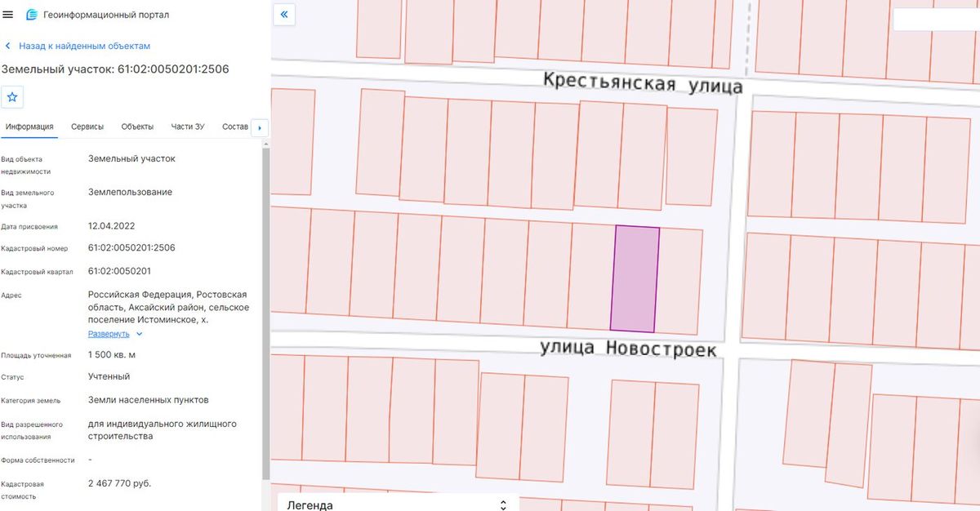Click cadastral number value 61:02:0050201:2506
This screenshot has height=511, width=980.
(x=131, y=248)
